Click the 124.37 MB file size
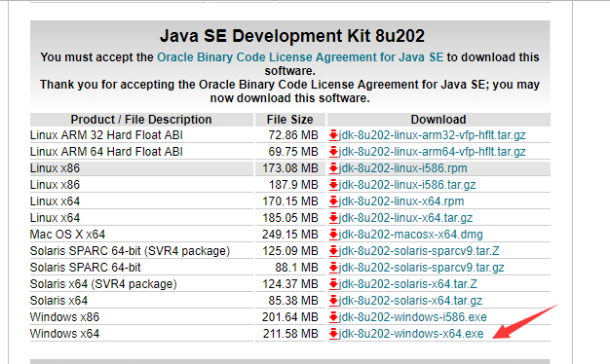 point(290,284)
